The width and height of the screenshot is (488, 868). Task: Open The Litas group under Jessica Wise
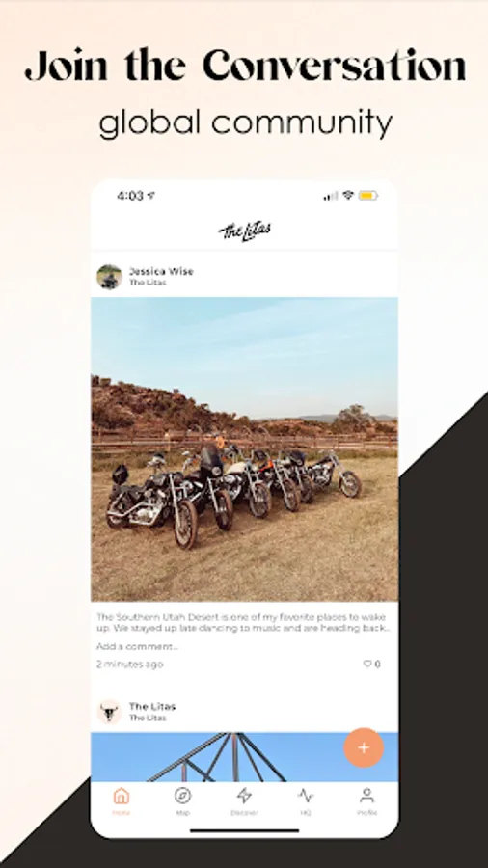point(148,283)
